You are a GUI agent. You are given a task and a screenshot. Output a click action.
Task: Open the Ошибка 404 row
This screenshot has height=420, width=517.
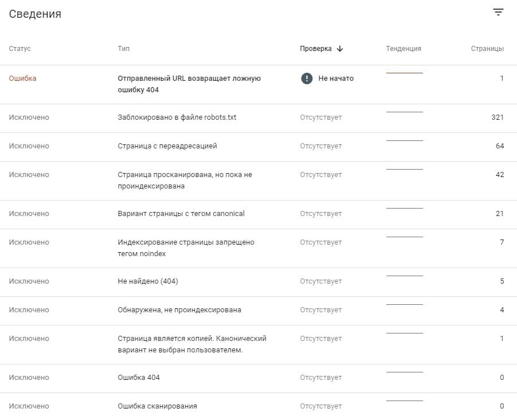(258, 379)
